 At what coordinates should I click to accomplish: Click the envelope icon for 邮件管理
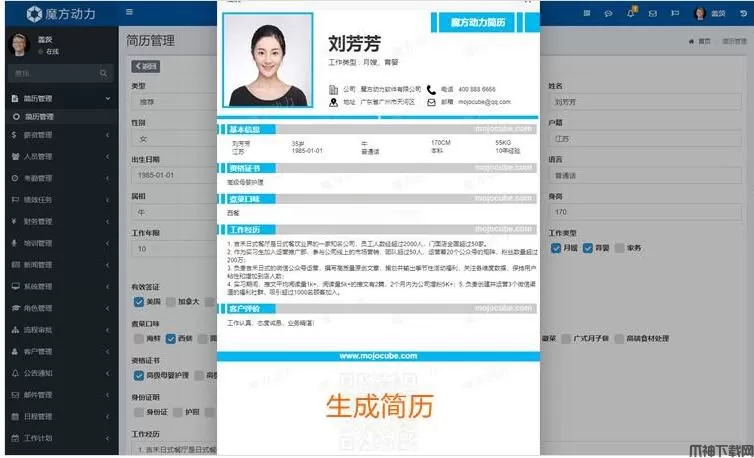pos(15,395)
